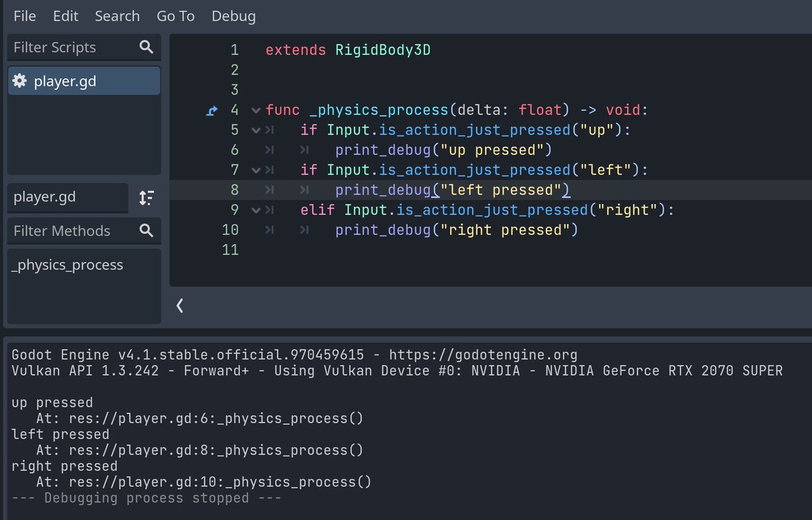Image resolution: width=812 pixels, height=520 pixels.
Task: Click the Vulkan API info line in the output
Action: 397,371
